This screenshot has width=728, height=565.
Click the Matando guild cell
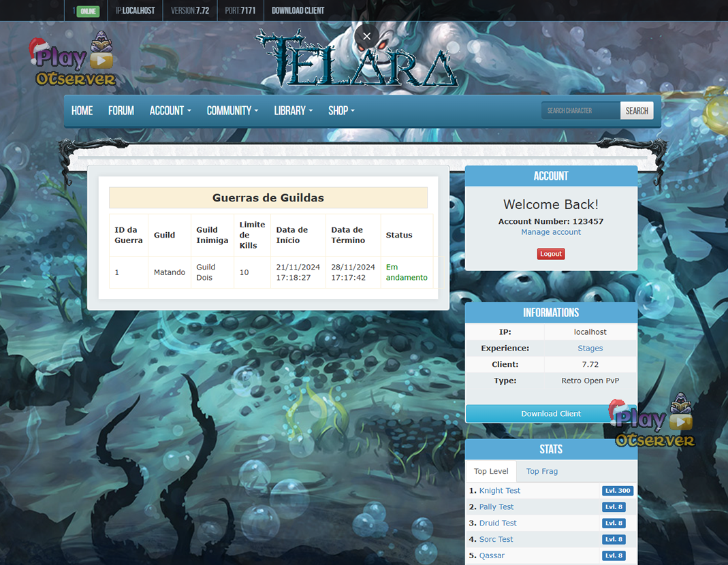(170, 272)
